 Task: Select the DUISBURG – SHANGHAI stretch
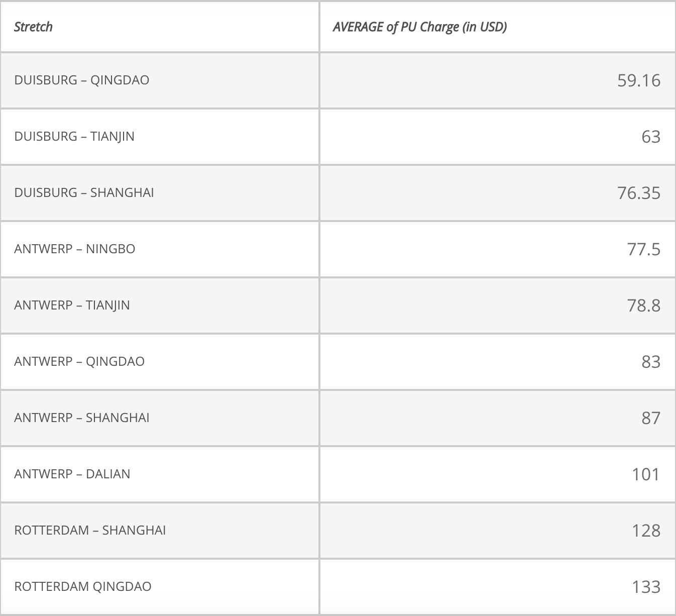click(84, 193)
